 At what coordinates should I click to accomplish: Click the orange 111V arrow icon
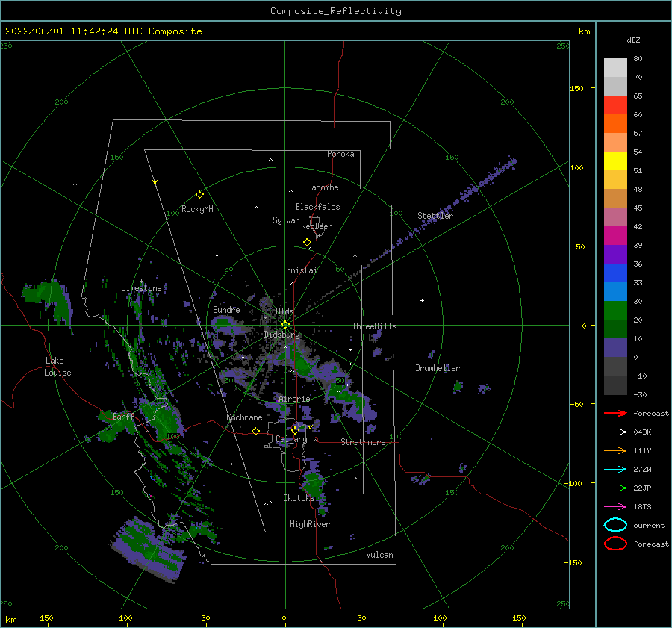615,450
